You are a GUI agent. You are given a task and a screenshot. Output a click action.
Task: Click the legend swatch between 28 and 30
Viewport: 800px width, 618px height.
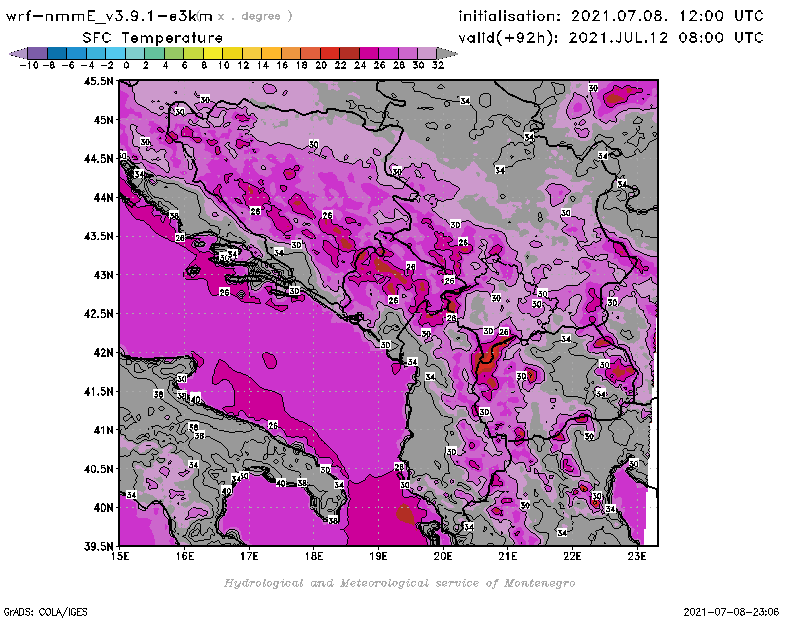point(408,53)
